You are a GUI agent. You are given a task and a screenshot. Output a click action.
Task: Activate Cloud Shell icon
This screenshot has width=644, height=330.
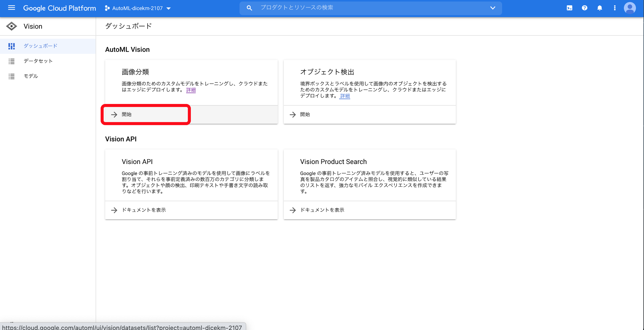[569, 8]
